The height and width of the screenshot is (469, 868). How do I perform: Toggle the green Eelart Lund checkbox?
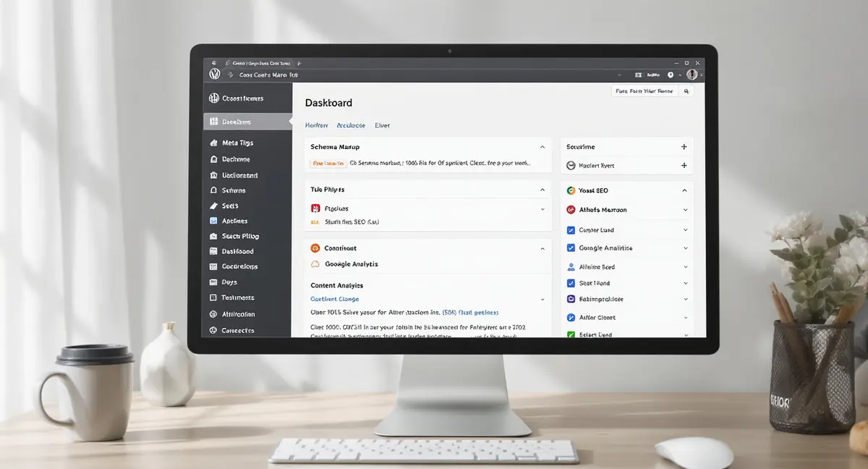tap(571, 334)
